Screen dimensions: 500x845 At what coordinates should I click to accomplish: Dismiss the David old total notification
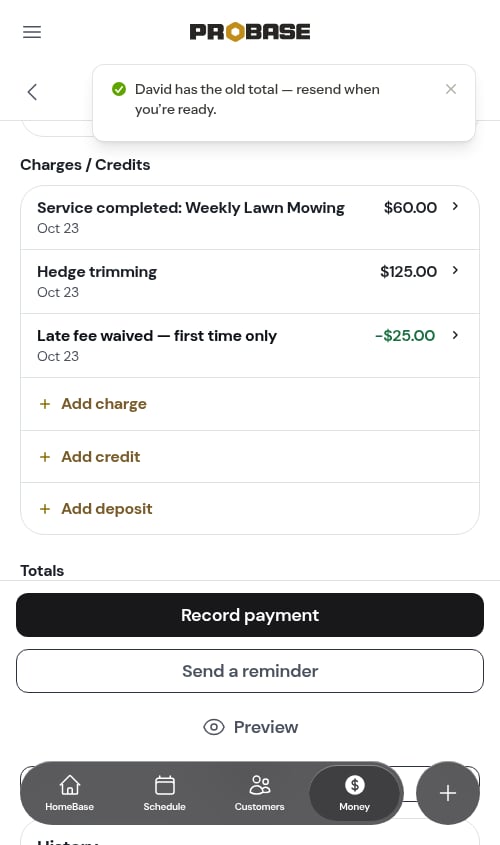[x=451, y=89]
